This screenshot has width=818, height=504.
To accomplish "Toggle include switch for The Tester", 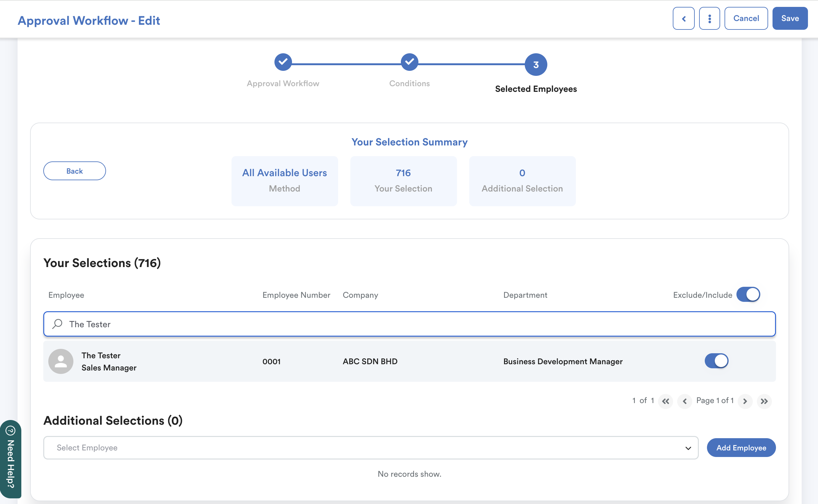I will pos(716,361).
